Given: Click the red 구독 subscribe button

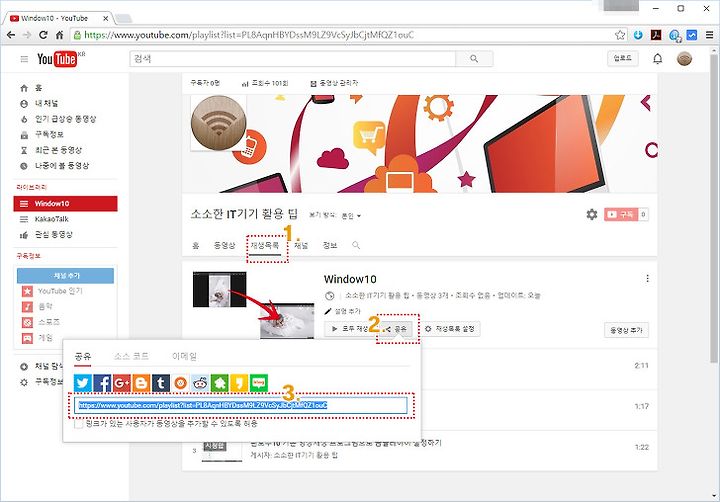Looking at the screenshot, I should point(621,214).
